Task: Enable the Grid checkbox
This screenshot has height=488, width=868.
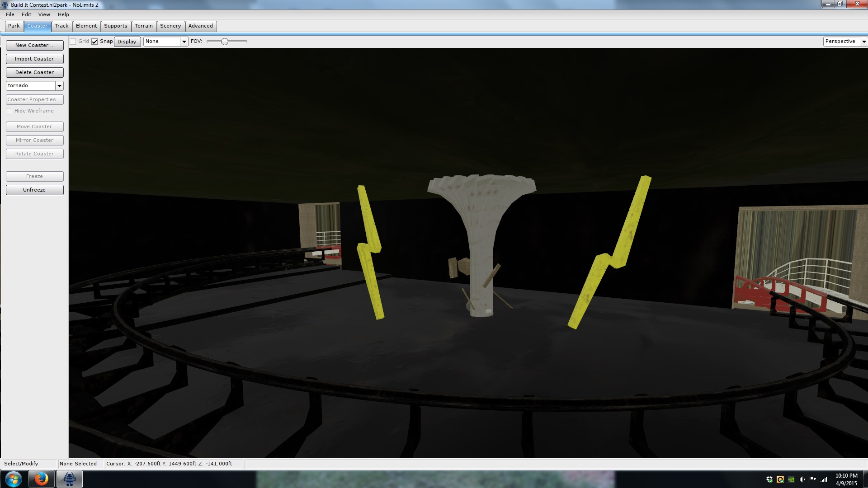Action: tap(73, 42)
